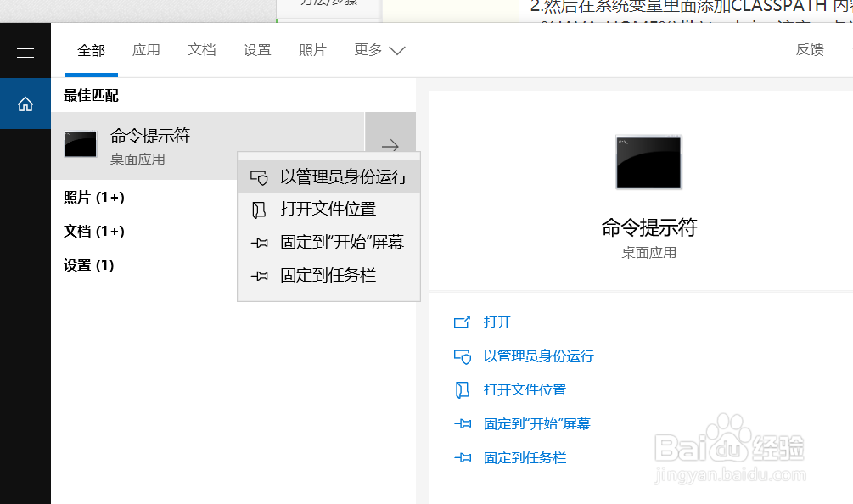The image size is (853, 504).
Task: Click 固定到任务栏 link in preview pane
Action: pyautogui.click(x=525, y=458)
